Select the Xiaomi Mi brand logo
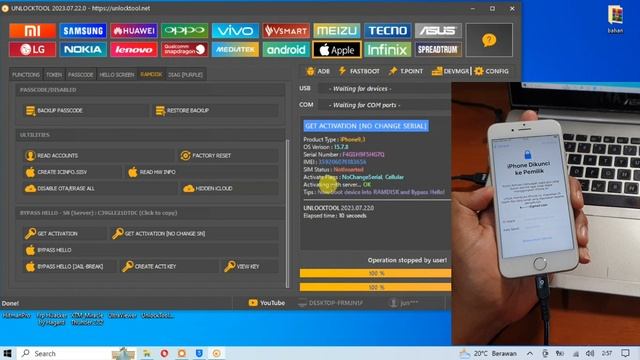The height and width of the screenshot is (360, 640). tap(32, 31)
